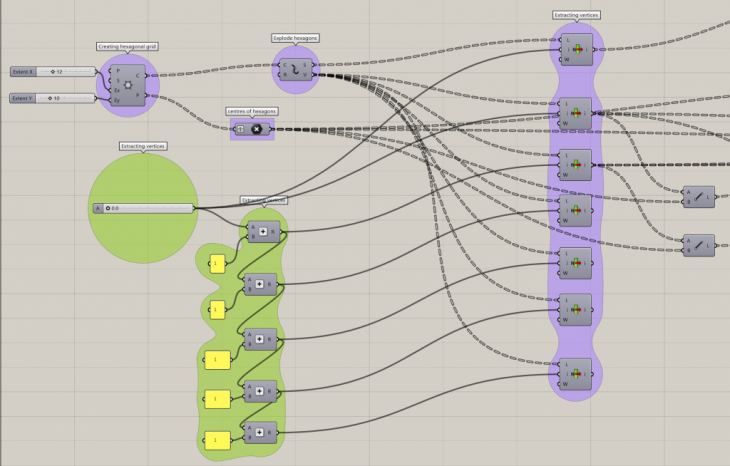The image size is (730, 466).
Task: Select the topmost yellow panel with value 1
Action: click(x=217, y=264)
